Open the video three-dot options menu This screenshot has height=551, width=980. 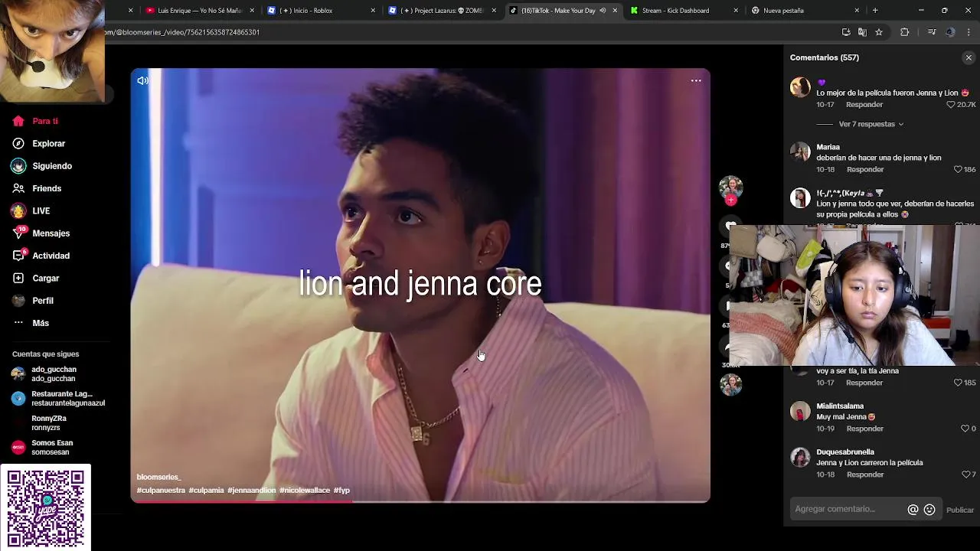[696, 80]
